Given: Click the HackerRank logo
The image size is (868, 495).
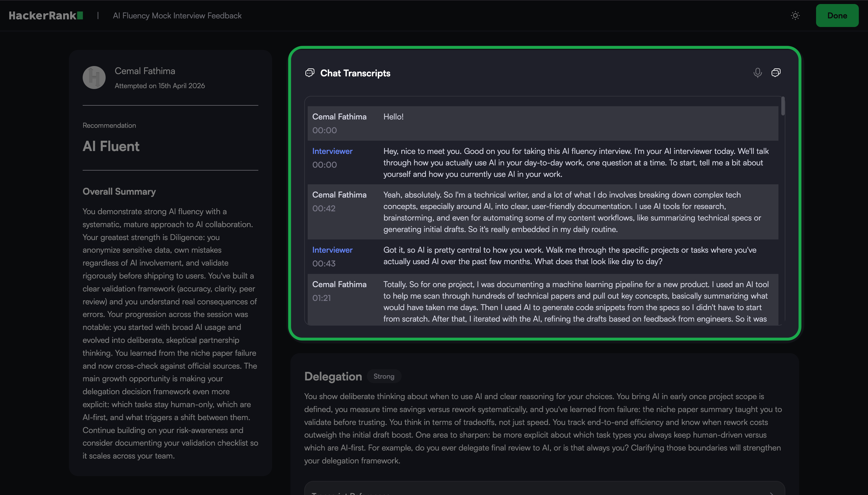Looking at the screenshot, I should pos(46,16).
